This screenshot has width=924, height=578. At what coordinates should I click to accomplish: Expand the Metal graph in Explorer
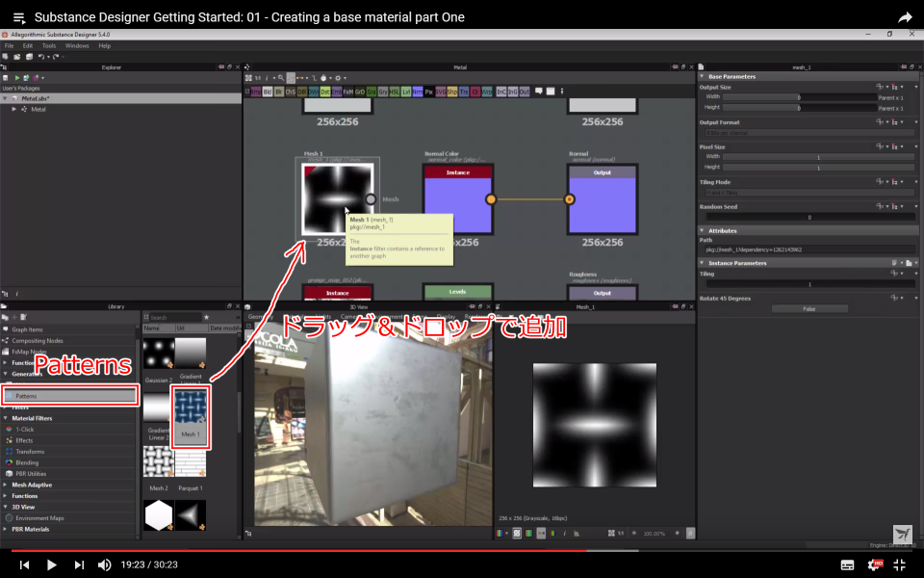point(14,109)
